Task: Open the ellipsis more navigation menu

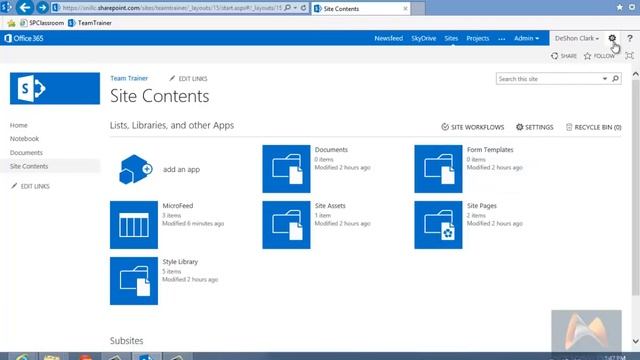Action: click(x=502, y=39)
